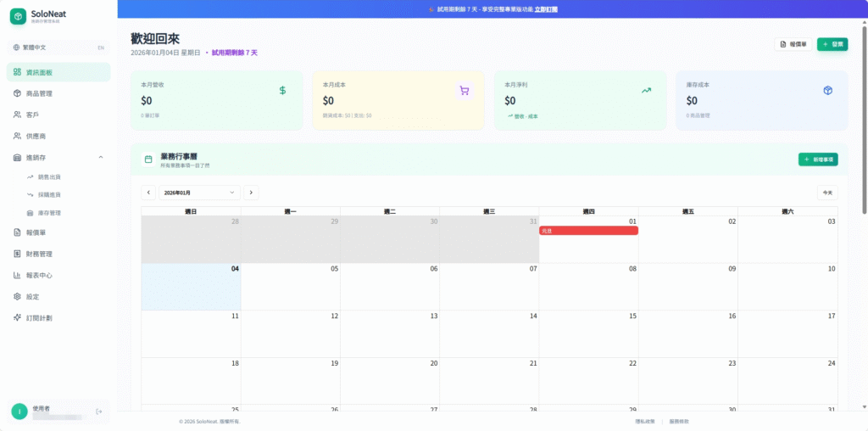Viewport: 868px width, 431px height.
Task: Click the calendar icon beside 業務行事曆
Action: 148,159
